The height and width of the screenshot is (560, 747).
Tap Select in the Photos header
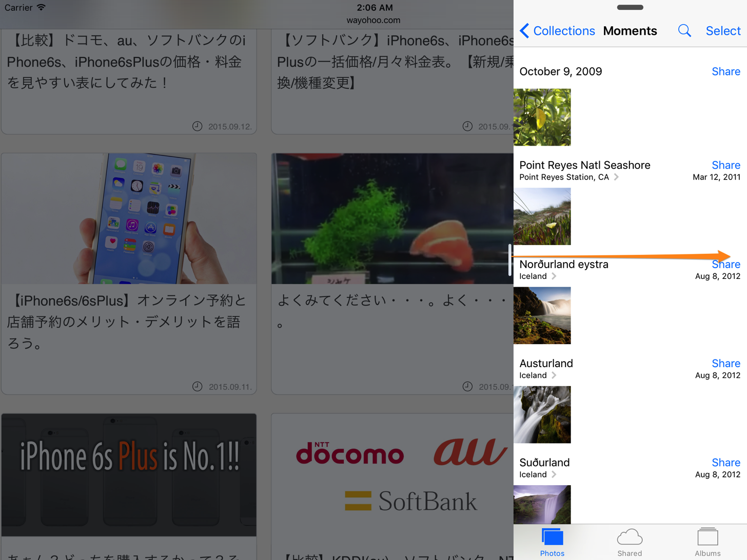coord(723,31)
